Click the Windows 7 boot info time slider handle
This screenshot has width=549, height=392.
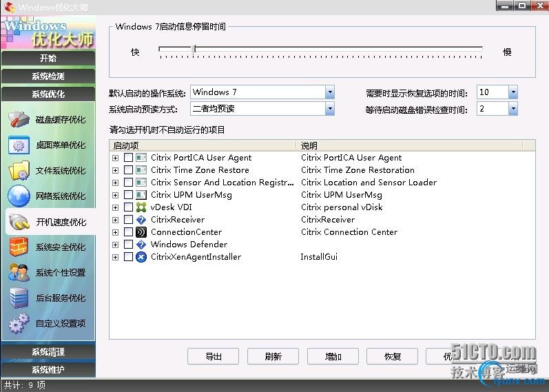(194, 49)
